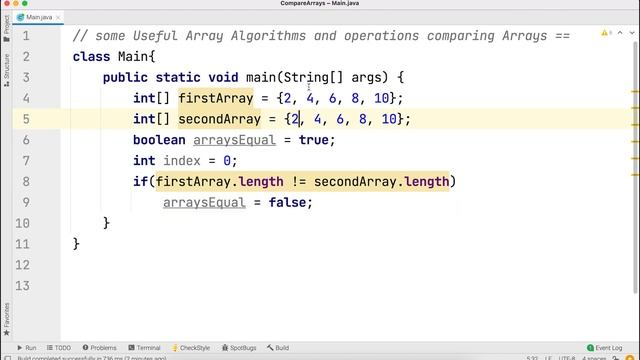Click 'false' value on line 9
This screenshot has height=360, width=640.
point(287,202)
